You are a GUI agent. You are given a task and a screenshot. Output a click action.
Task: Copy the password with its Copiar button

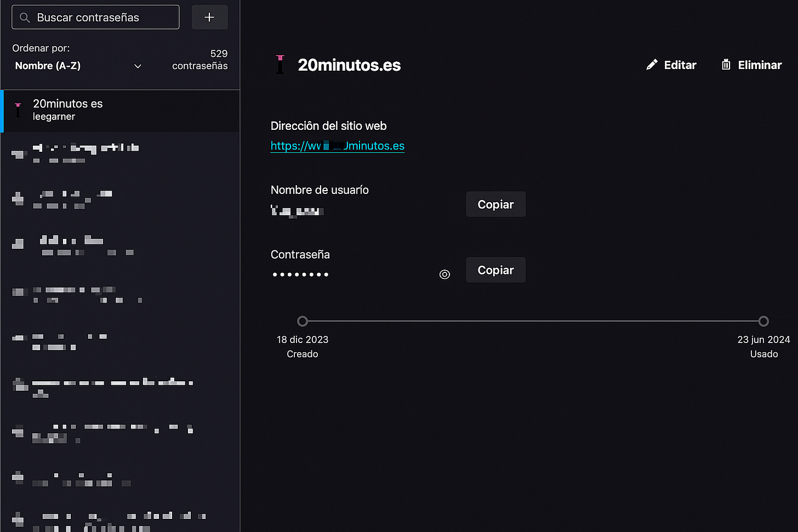(495, 270)
